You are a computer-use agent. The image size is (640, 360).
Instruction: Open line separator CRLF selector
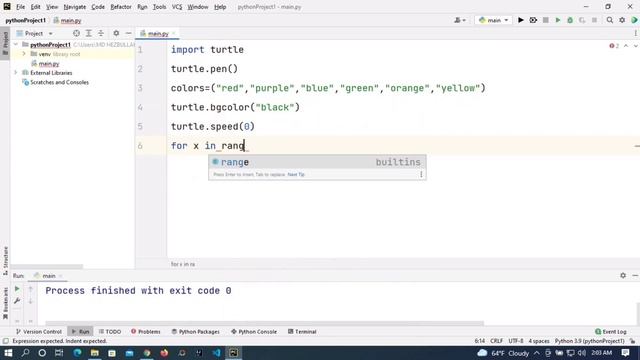pos(496,341)
